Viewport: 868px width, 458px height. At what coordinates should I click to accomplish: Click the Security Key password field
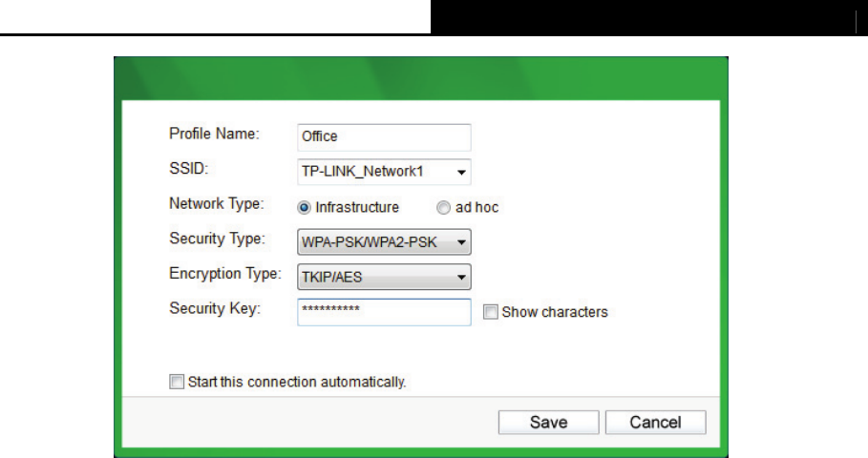point(384,312)
